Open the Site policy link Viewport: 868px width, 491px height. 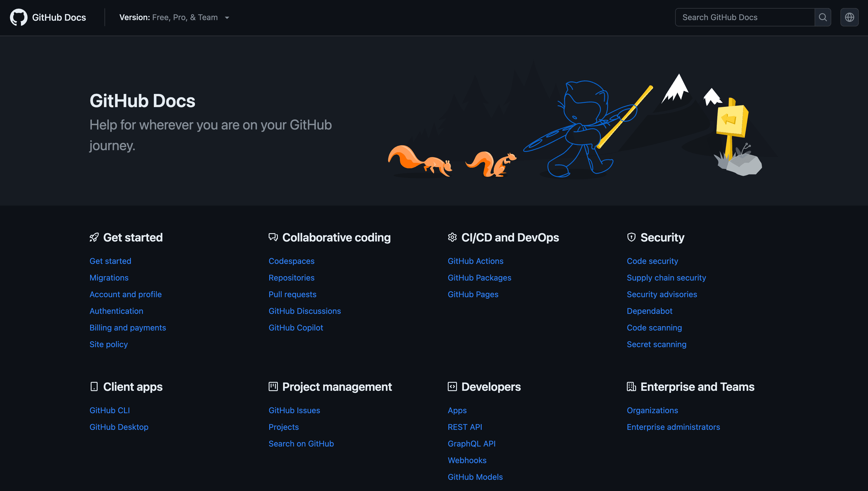(x=108, y=344)
